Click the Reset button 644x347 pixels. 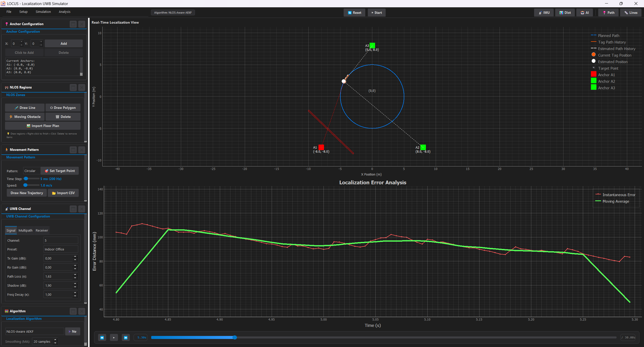[x=354, y=12]
